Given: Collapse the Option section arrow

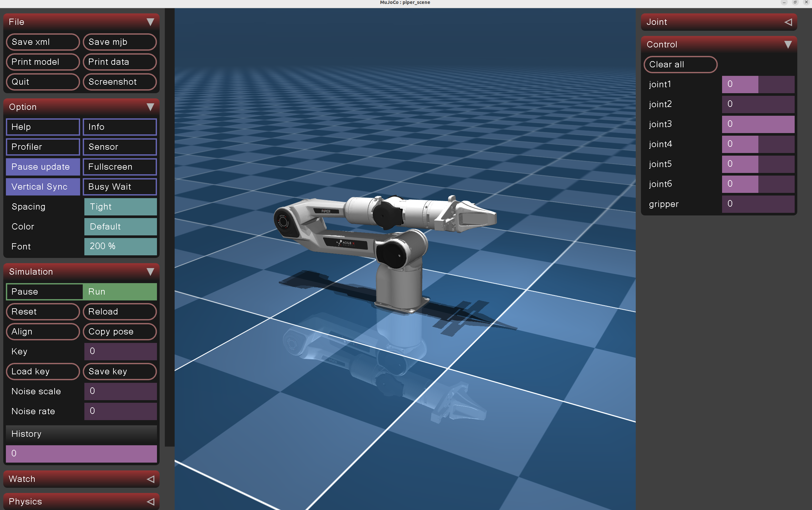Looking at the screenshot, I should point(150,107).
